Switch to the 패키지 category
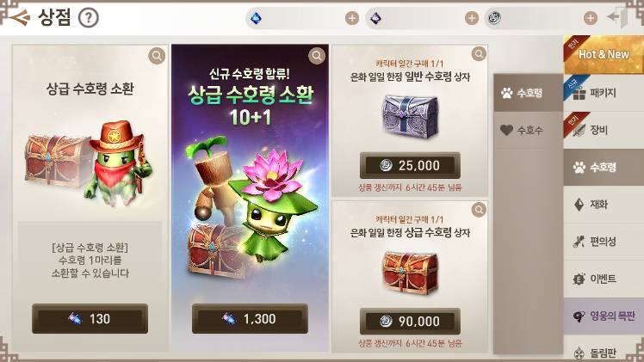This screenshot has width=644, height=362. coord(604,93)
